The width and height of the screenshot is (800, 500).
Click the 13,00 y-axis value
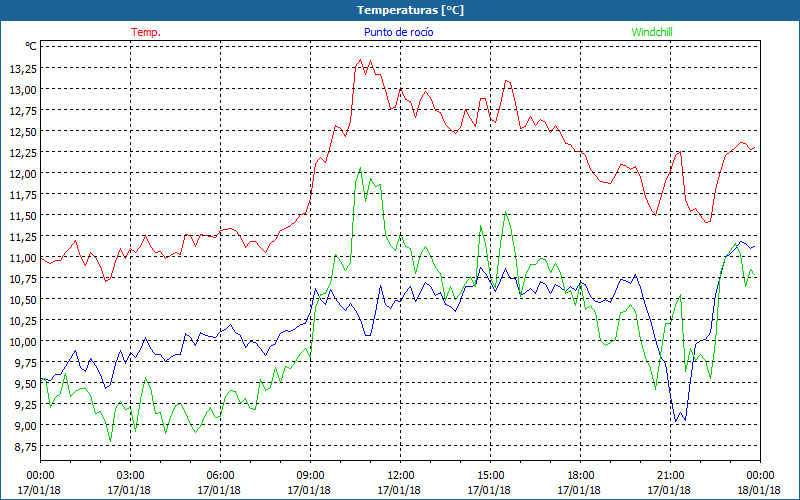[23, 89]
